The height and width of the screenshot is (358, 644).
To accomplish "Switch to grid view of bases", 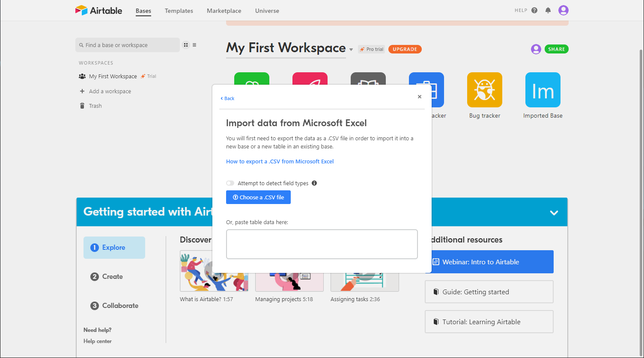I will [186, 45].
